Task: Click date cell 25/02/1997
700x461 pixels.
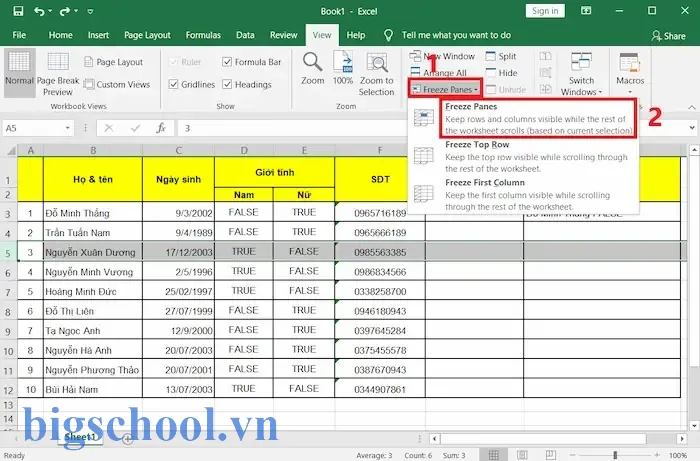Action: tap(179, 291)
